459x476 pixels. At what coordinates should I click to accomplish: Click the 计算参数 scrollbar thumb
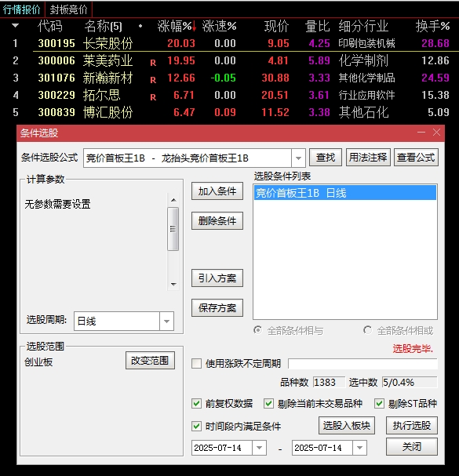tap(173, 229)
